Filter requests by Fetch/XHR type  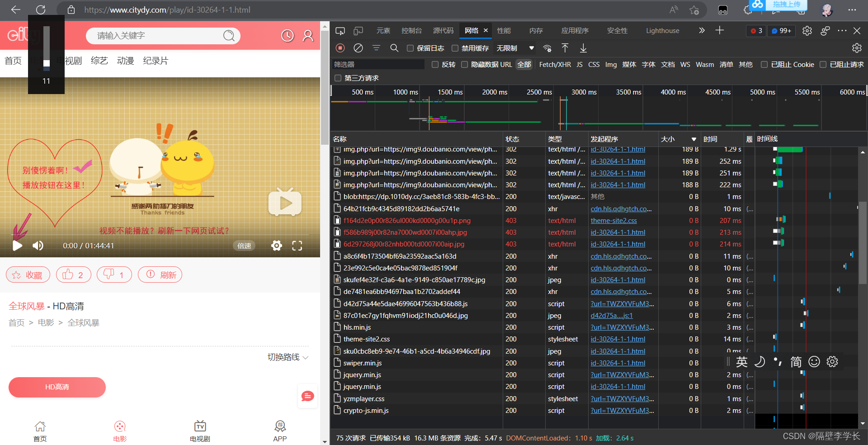click(x=555, y=65)
